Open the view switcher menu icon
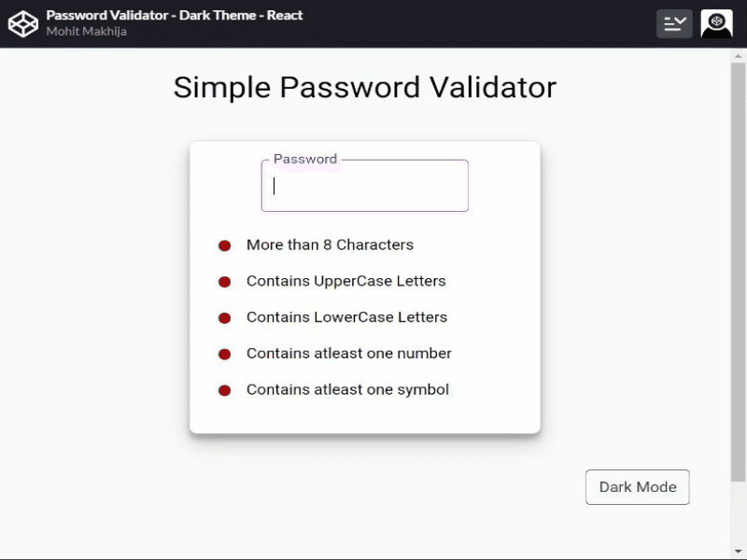 [x=674, y=23]
